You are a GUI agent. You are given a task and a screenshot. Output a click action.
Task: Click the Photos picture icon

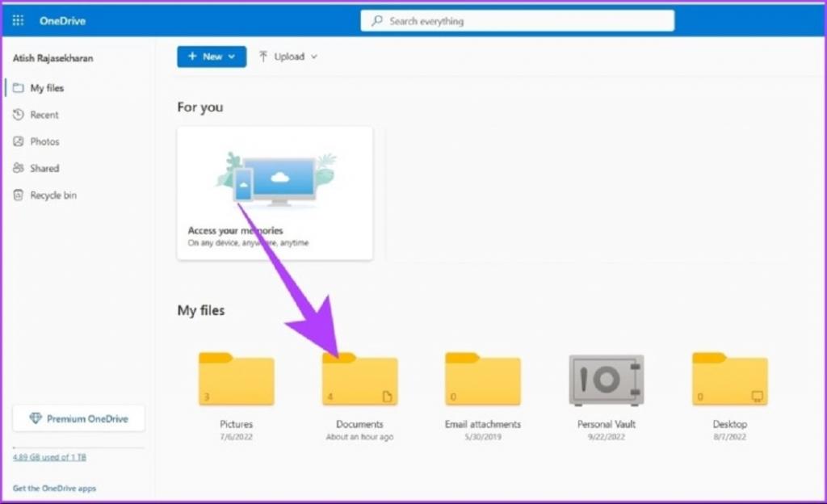point(19,141)
